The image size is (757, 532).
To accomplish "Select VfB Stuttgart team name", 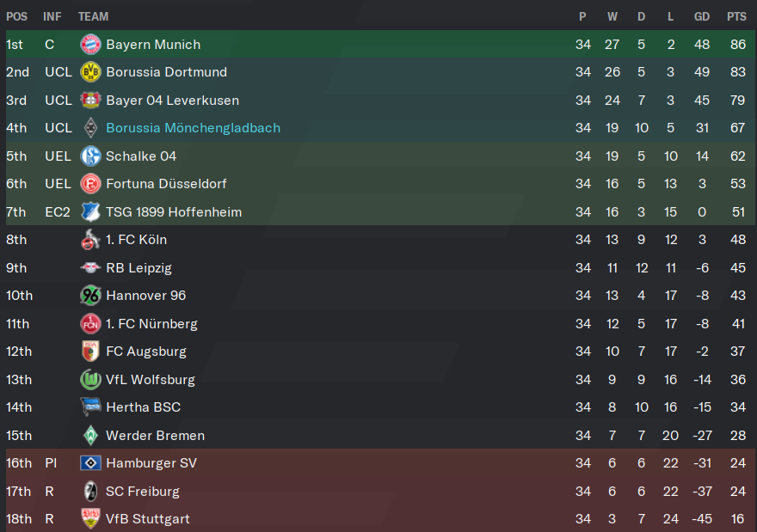I will pos(148,519).
